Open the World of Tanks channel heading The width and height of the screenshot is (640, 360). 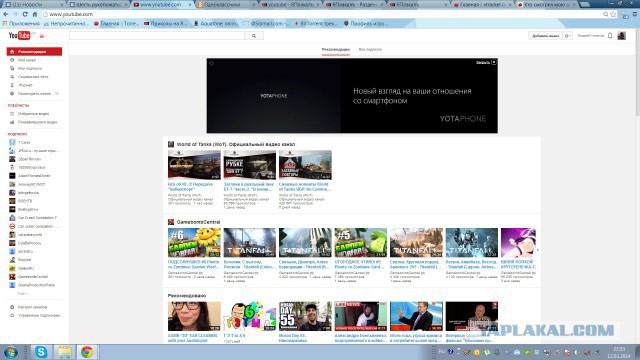tap(236, 144)
